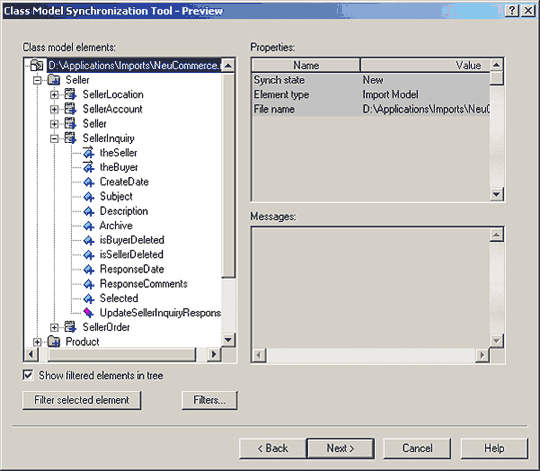Select the Product package folder icon

pos(53,342)
